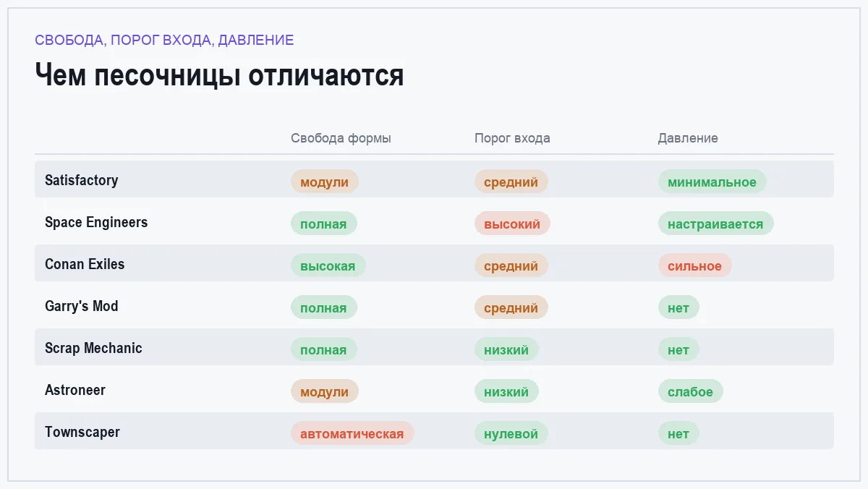Click the "слабое" pressure tag
Image resolution: width=868 pixels, height=489 pixels.
coord(690,391)
